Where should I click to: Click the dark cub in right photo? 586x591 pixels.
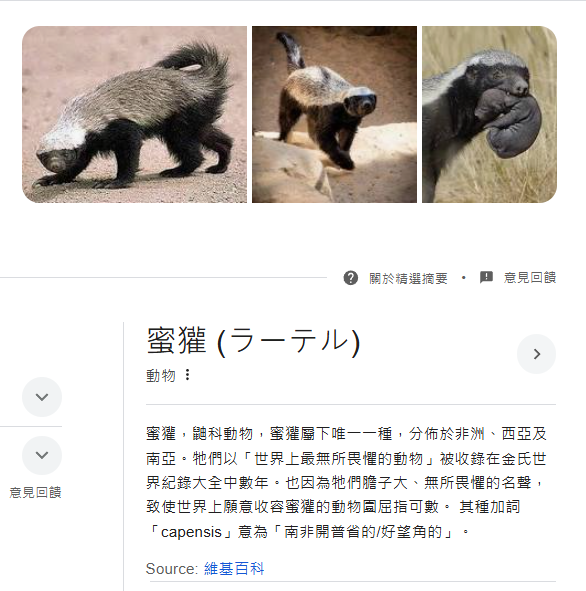point(509,122)
